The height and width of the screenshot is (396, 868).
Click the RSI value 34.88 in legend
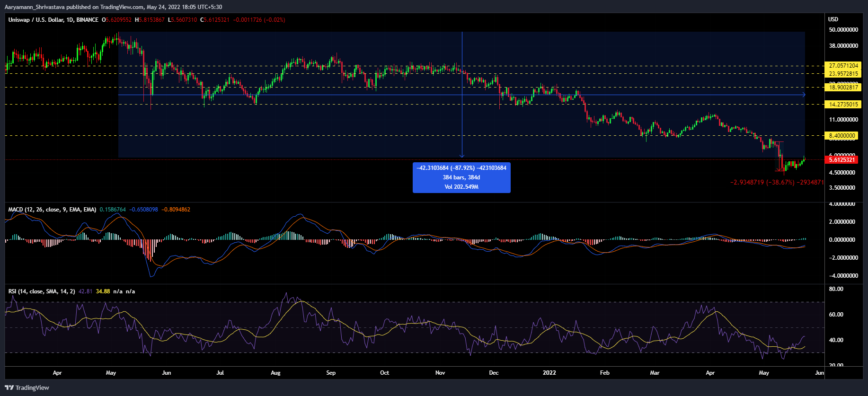pos(103,291)
